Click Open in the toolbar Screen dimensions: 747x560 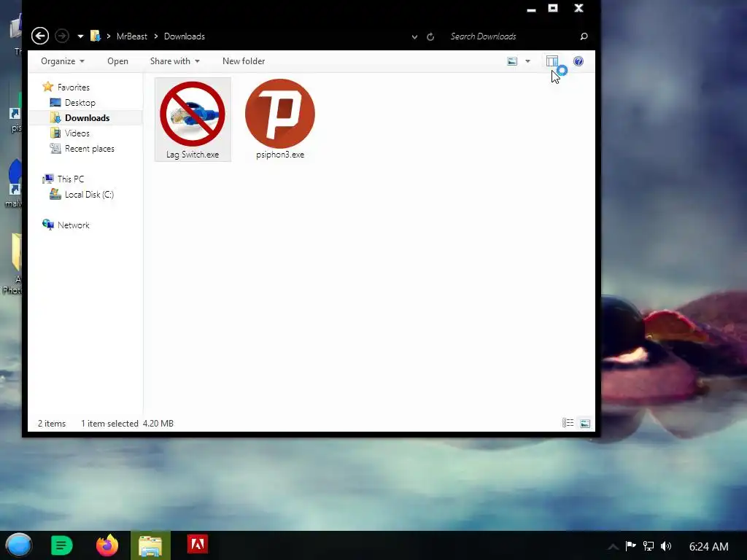point(117,61)
